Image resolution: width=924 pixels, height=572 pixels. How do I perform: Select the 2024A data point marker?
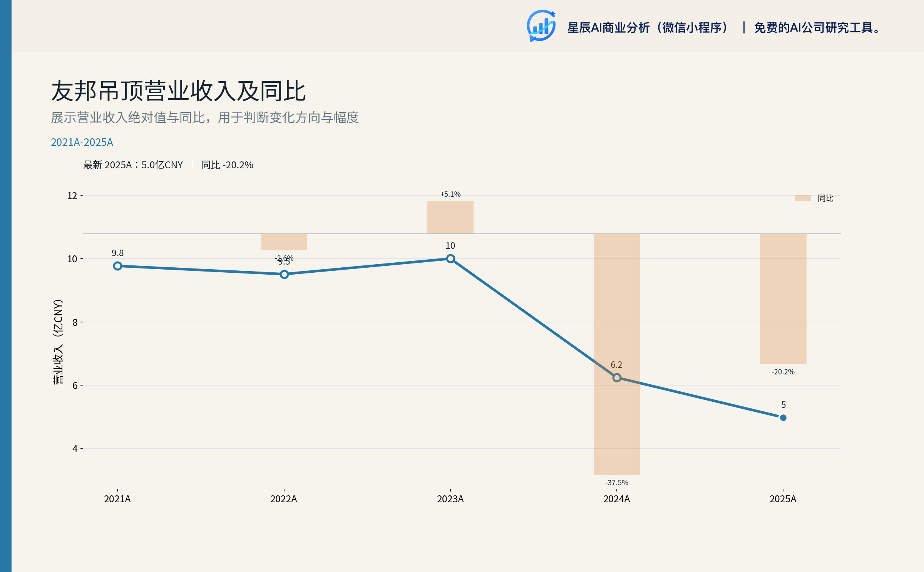pos(617,378)
